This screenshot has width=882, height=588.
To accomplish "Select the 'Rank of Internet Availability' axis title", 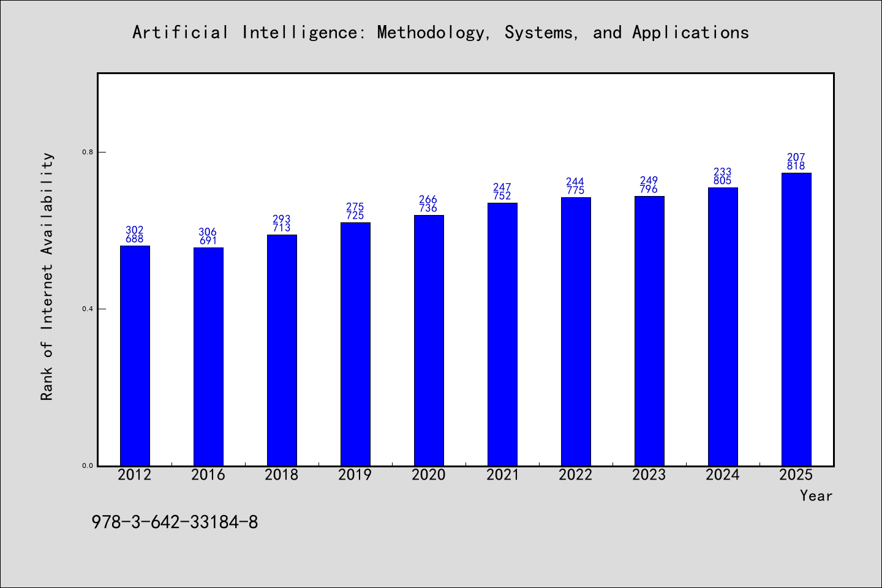I will point(47,276).
